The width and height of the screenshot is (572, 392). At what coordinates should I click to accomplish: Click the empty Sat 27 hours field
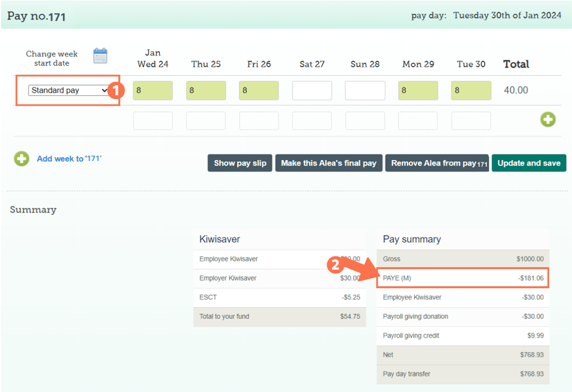311,90
